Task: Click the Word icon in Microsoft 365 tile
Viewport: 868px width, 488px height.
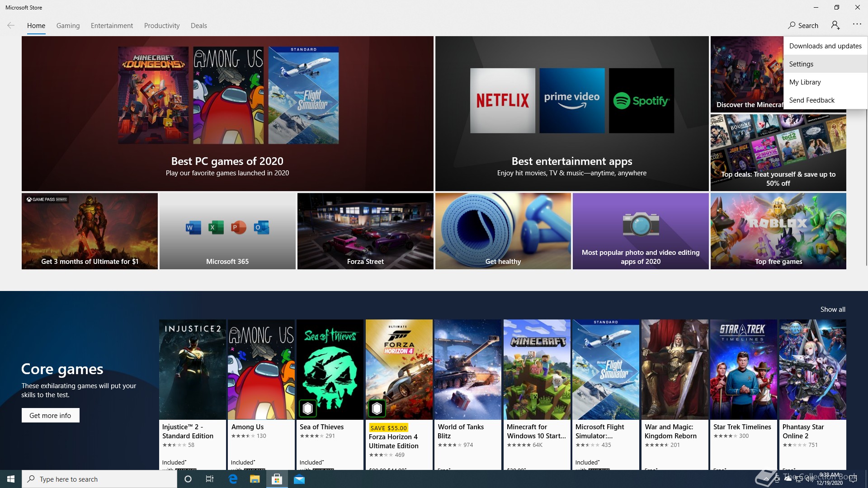Action: [x=193, y=227]
